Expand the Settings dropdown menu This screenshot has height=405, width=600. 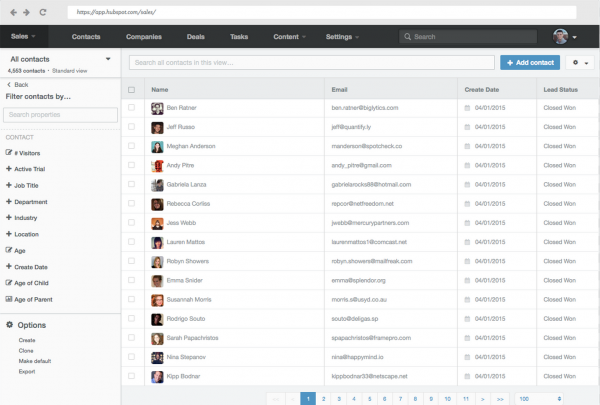click(342, 37)
